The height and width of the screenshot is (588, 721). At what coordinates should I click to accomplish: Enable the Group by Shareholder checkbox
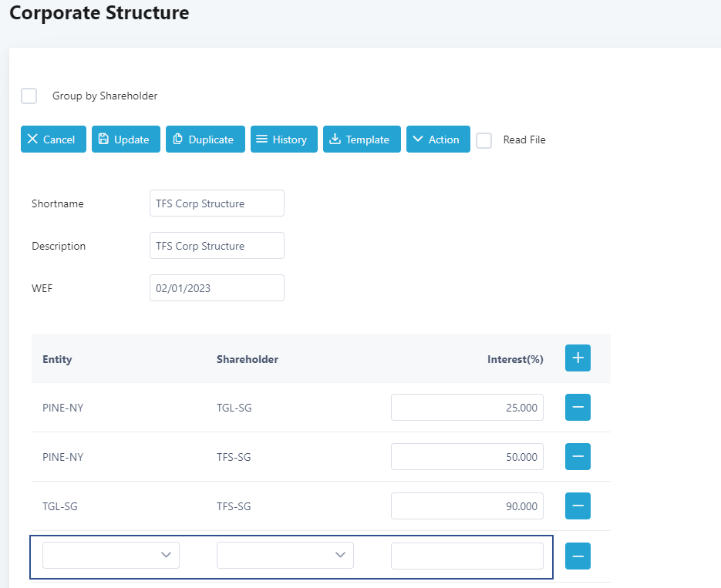29,96
